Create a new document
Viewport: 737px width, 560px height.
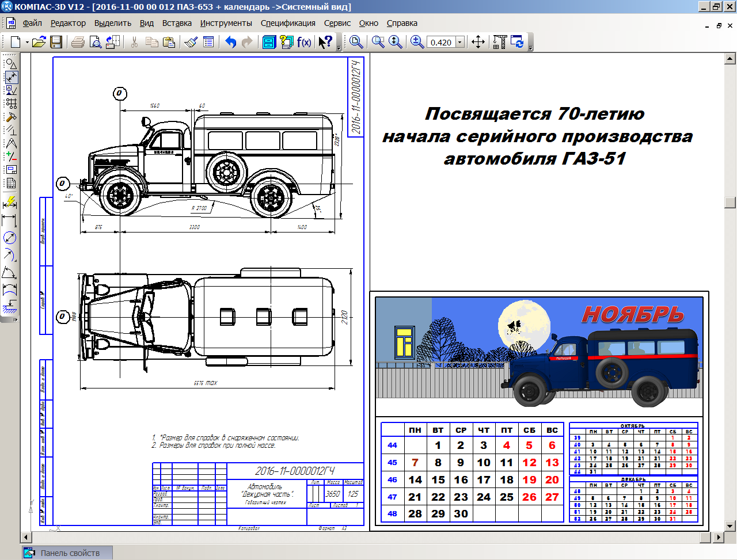[x=16, y=42]
